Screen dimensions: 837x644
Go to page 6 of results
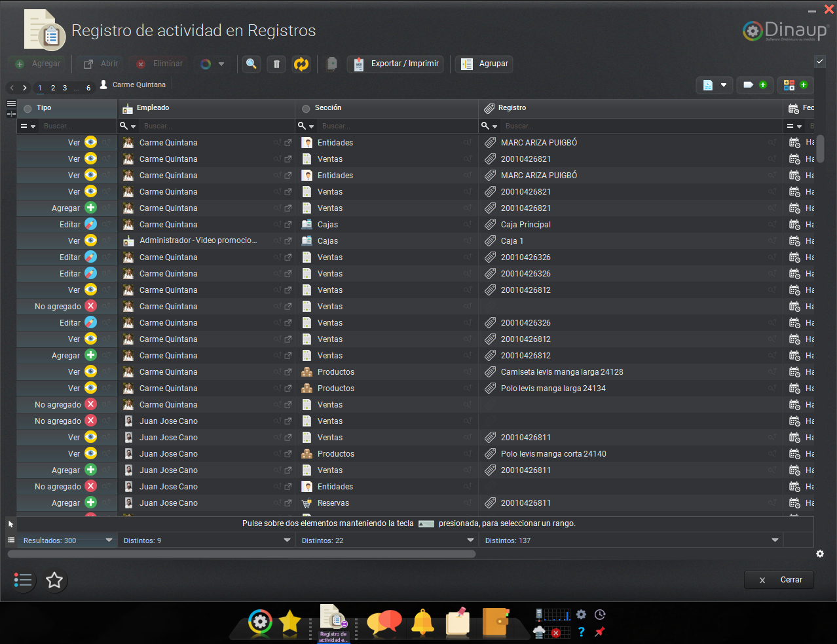tap(88, 88)
